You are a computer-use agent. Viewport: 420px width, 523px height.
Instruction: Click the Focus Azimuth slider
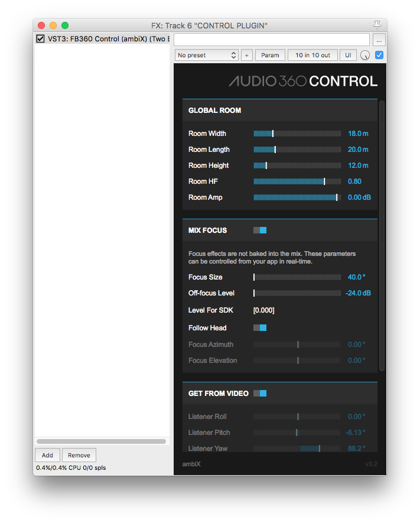pos(297,345)
